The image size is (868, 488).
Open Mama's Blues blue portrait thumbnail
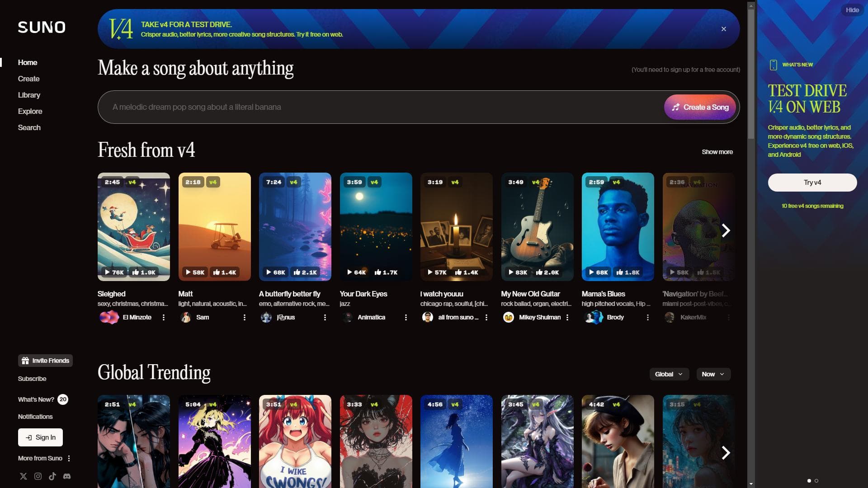tap(618, 227)
